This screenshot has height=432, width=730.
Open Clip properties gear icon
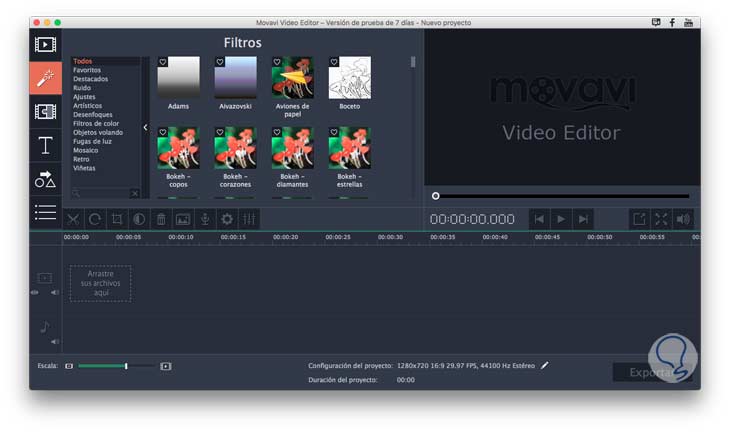(227, 219)
